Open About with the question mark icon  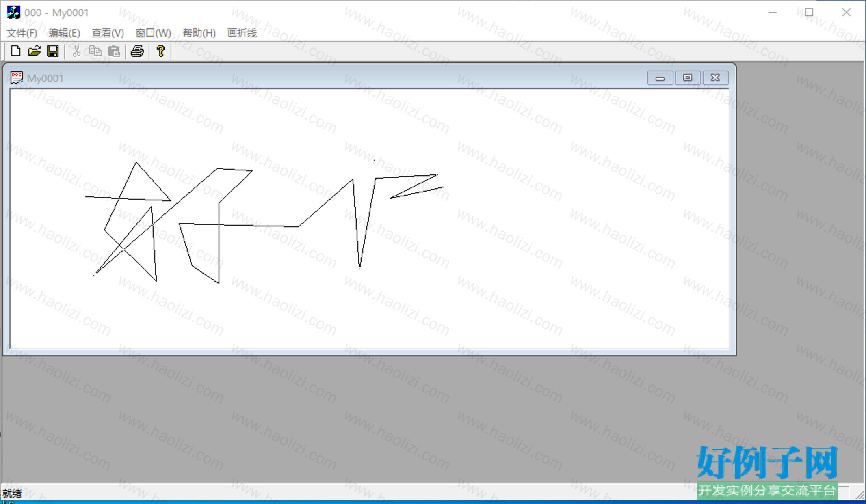(161, 51)
